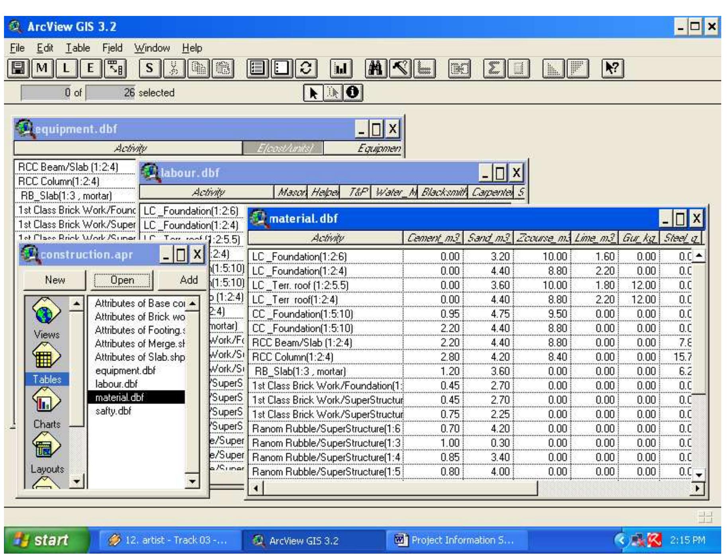Click RB_Slab(1:3 , mortar) row in material.dbf
Screen dimensions: 728x560
point(469,371)
